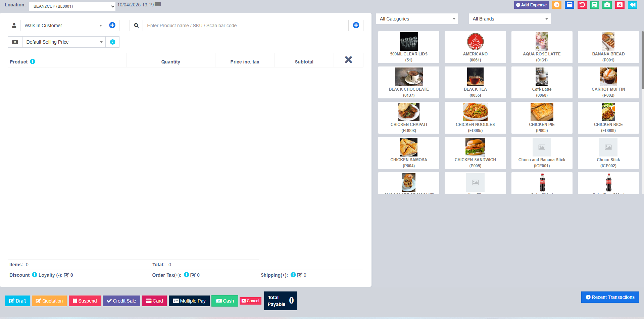
Task: Select the Credit Sale payment option
Action: [121, 301]
